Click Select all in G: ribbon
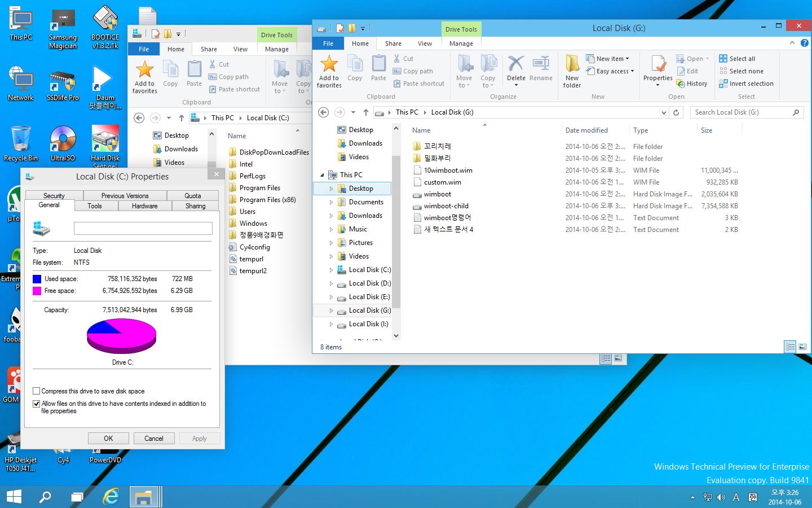Screen dimensions: 812x508 [737, 59]
